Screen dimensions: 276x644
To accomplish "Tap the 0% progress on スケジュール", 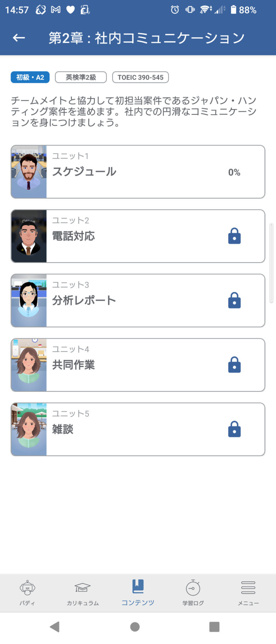I will click(x=234, y=172).
